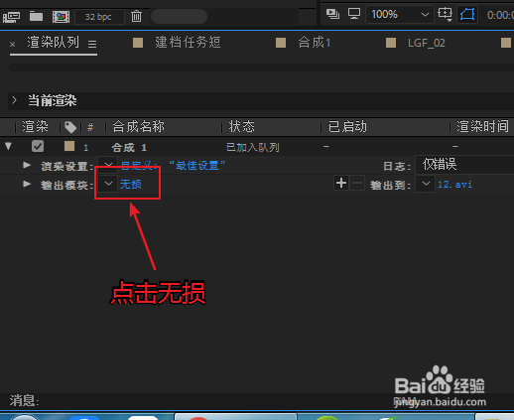This screenshot has height=420, width=514.
Task: Open the 渲染队列 panel menu
Action: tap(92, 44)
